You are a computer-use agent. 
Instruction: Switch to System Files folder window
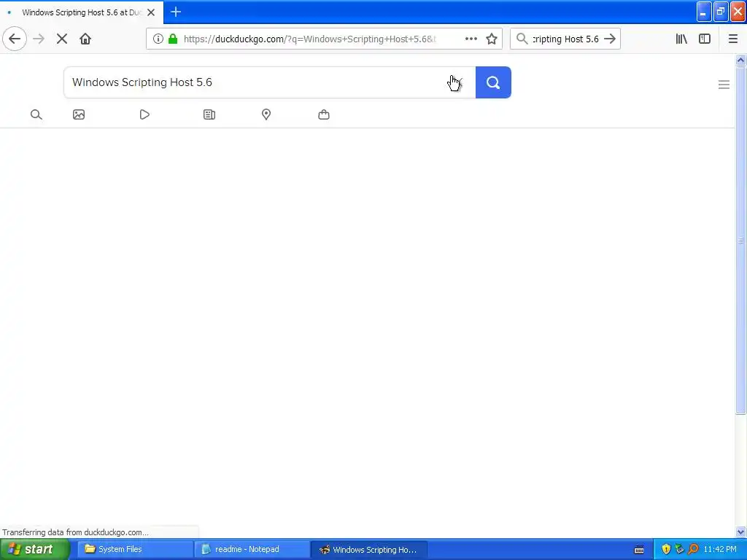click(x=135, y=549)
